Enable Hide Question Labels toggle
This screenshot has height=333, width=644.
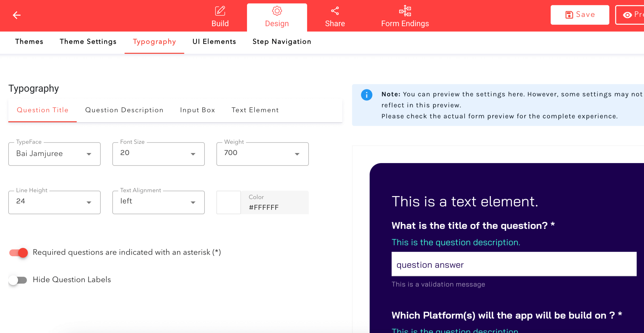pos(18,280)
